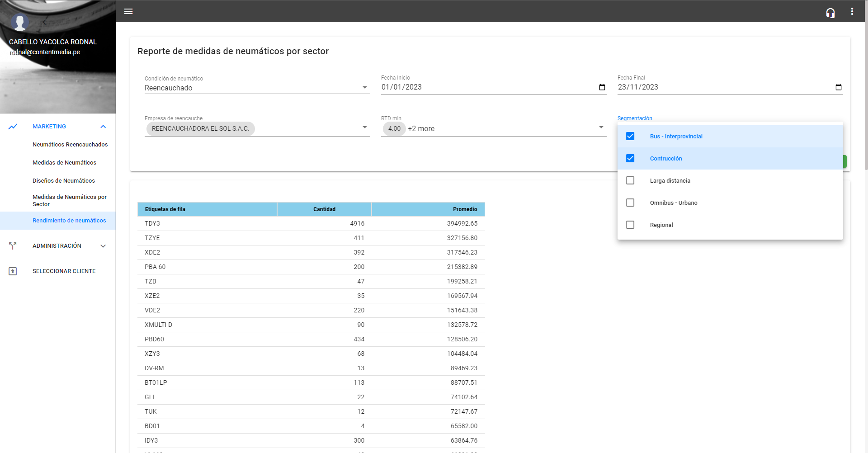This screenshot has height=453, width=868.
Task: Click the Marketing trend line icon
Action: [x=13, y=127]
